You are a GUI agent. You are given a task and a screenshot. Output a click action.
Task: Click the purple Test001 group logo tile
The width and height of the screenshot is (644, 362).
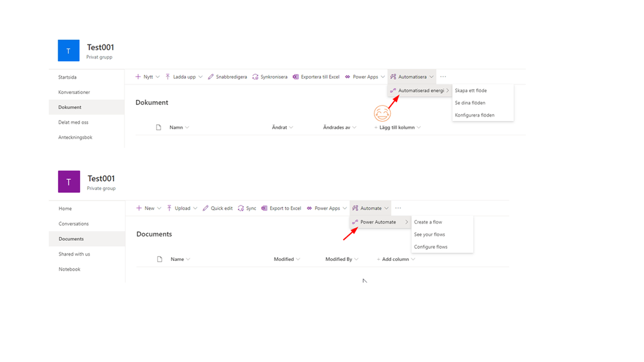pyautogui.click(x=69, y=182)
